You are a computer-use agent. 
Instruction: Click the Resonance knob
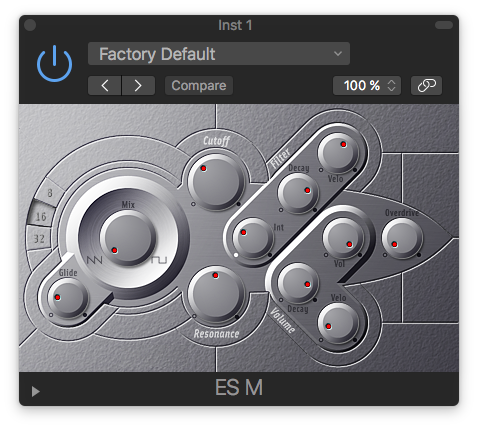(216, 294)
